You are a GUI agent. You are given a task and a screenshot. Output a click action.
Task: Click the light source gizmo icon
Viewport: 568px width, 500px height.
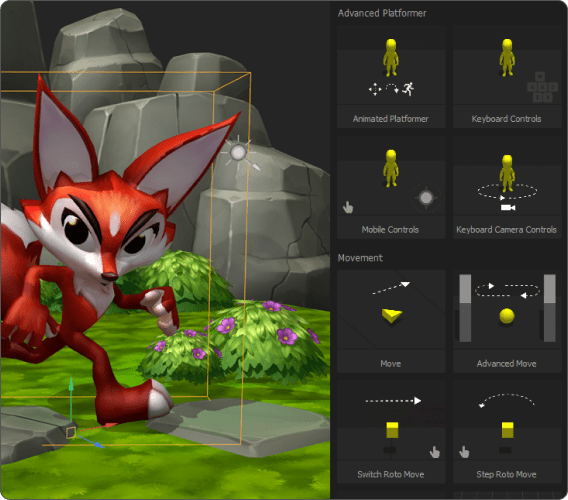click(x=239, y=153)
